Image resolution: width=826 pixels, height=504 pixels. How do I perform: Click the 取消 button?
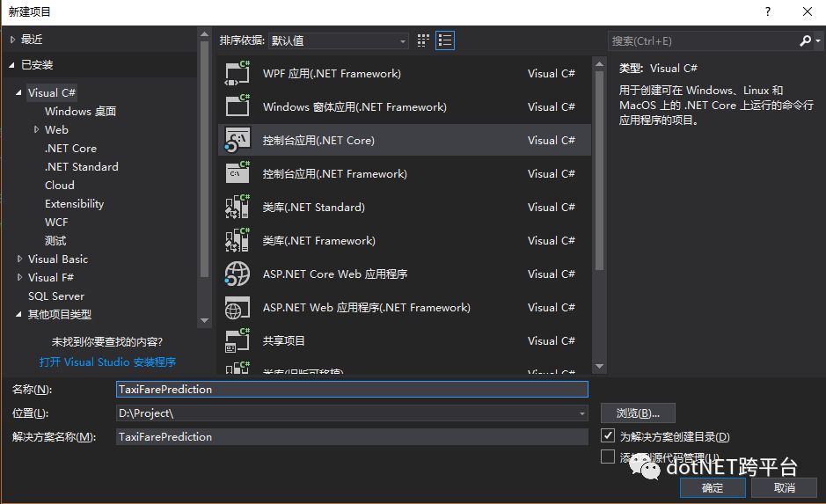click(784, 487)
